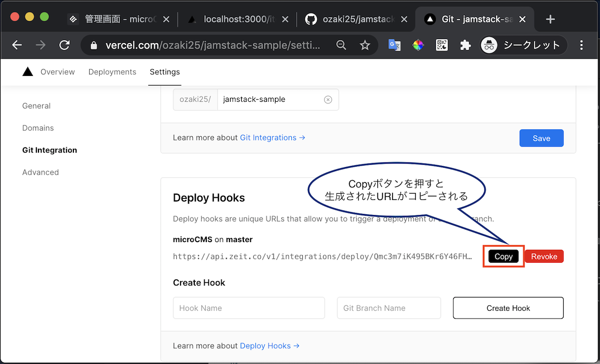Viewport: 600px width, 364px height.
Task: Go to Domains settings
Action: click(x=38, y=128)
